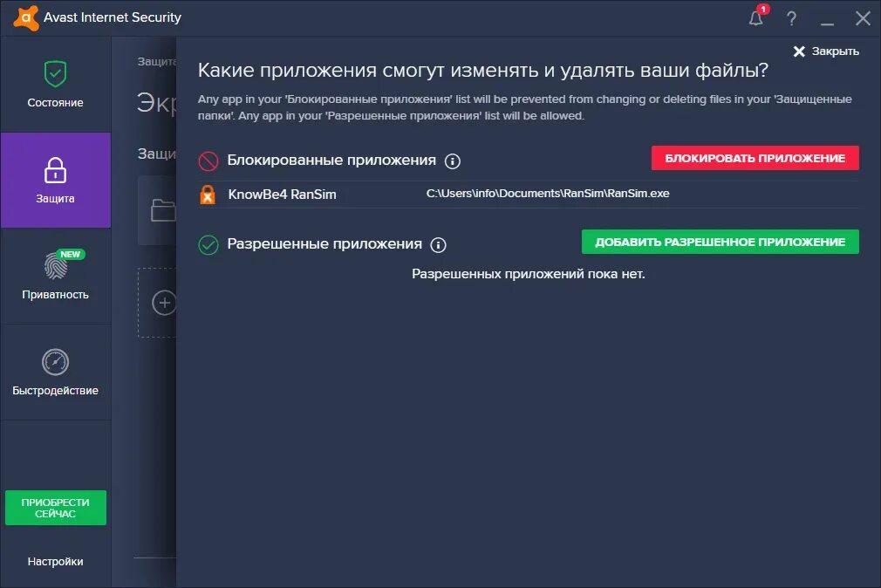This screenshot has height=588, width=881.
Task: Click the red blocked-apps prohibition icon
Action: point(208,161)
